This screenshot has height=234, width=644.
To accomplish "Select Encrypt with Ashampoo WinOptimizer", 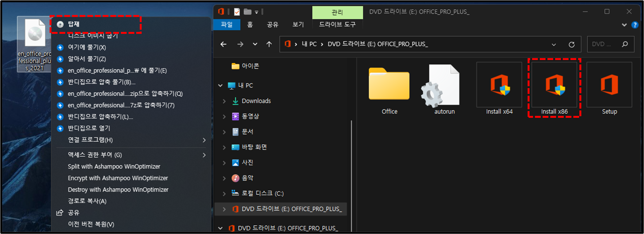I will click(118, 178).
